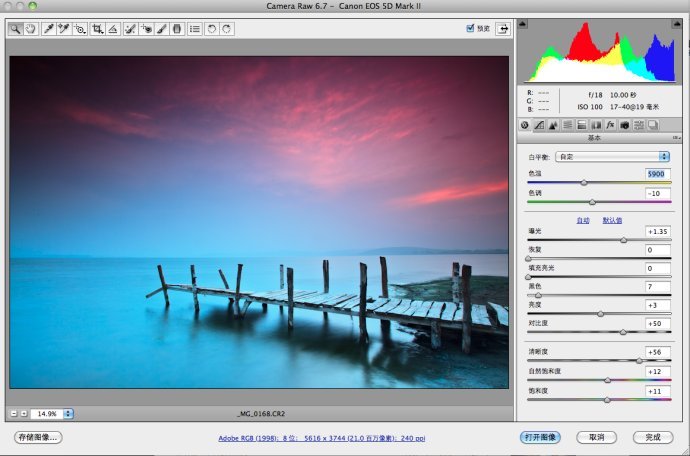Screen dimensions: 690x456
Task: Select the Spot Removal tool
Action: pos(130,29)
